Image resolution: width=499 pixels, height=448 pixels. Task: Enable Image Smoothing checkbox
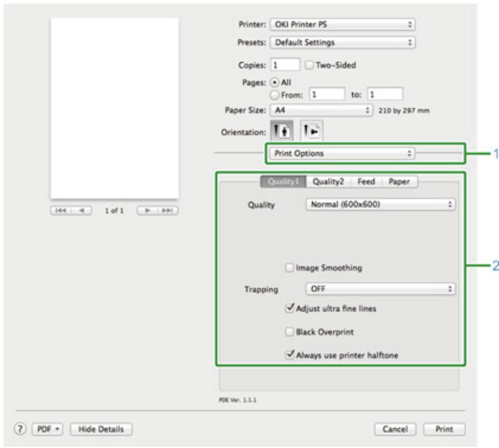(289, 265)
